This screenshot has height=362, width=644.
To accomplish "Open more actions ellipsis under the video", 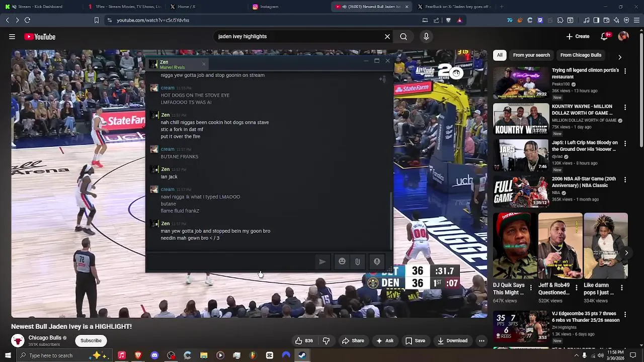I will [x=481, y=341].
